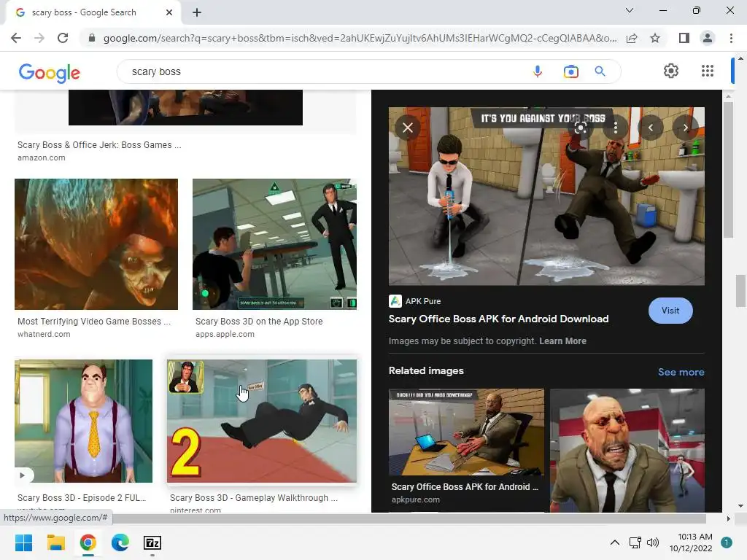Open 'Most Terrifying Video Game Bosses' thumbnail
This screenshot has width=747, height=560.
pos(96,244)
